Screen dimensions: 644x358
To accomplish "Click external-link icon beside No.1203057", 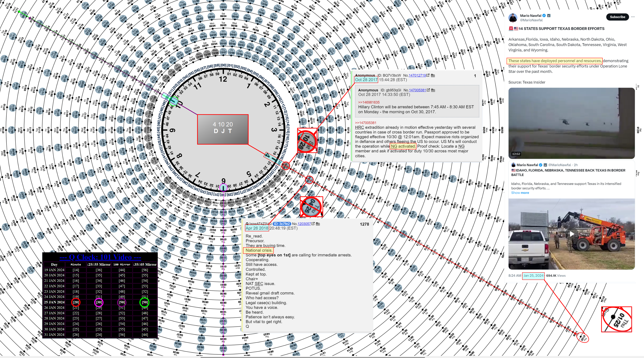I will [313, 224].
